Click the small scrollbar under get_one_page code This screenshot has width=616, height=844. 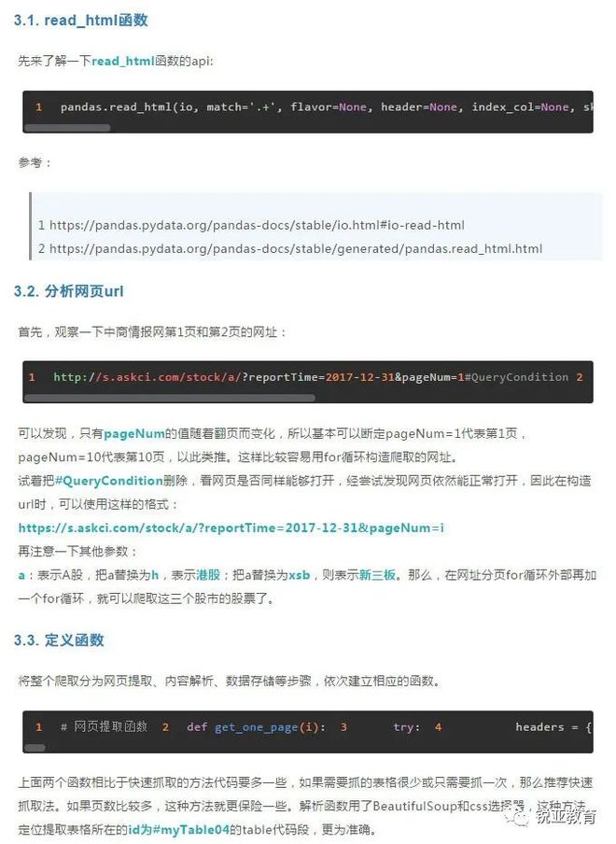[x=35, y=748]
